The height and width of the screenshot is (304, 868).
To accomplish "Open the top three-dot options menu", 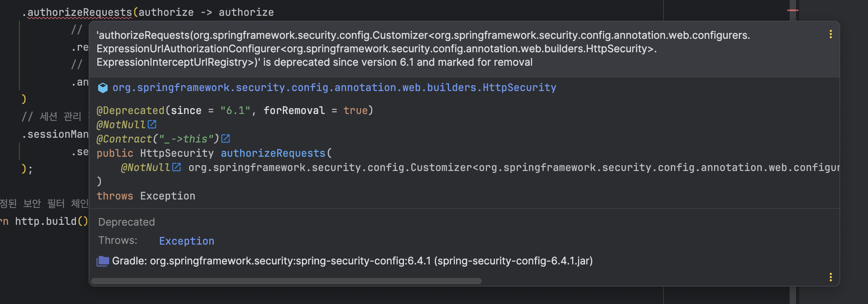I will click(830, 34).
